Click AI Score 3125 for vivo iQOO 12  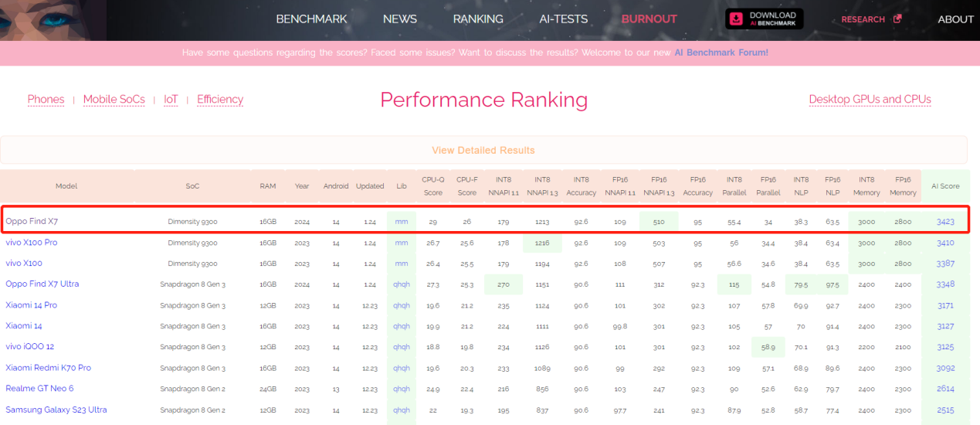click(945, 347)
